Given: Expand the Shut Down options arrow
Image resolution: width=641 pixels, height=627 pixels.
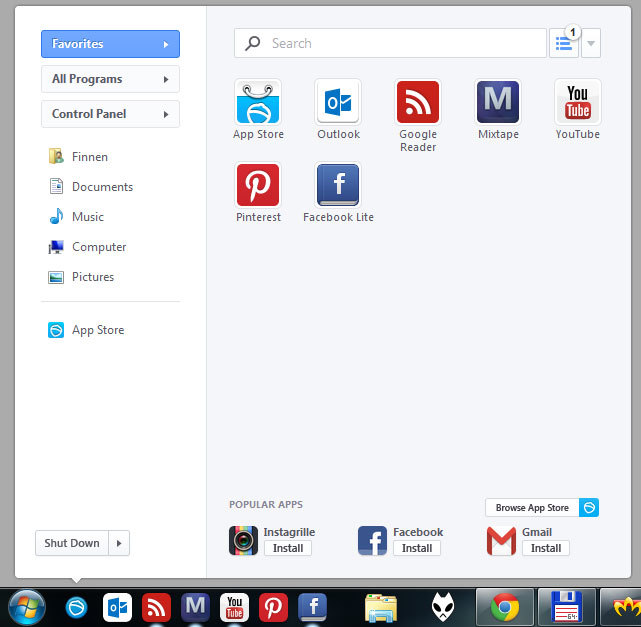Looking at the screenshot, I should pyautogui.click(x=119, y=543).
